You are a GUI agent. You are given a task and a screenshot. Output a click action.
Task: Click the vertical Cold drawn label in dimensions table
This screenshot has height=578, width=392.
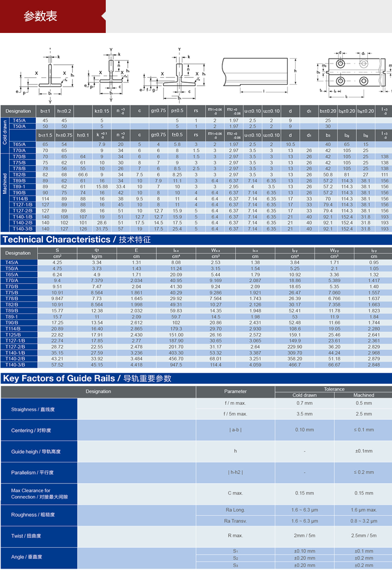5,132
